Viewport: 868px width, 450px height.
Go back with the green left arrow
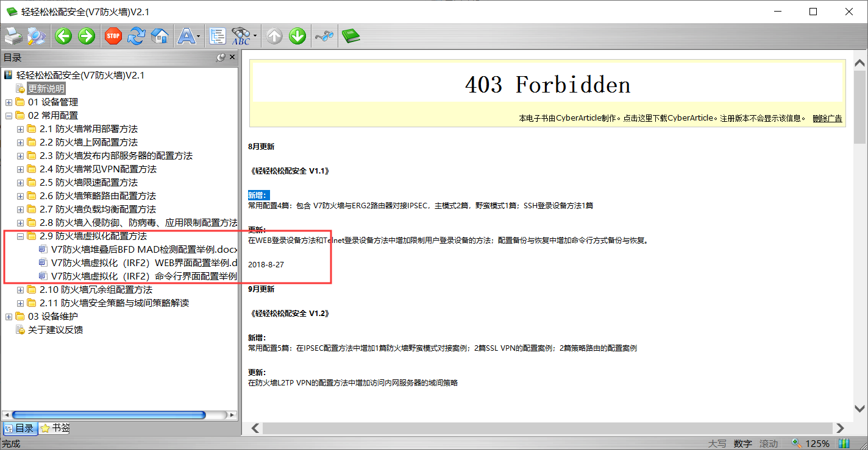point(63,37)
